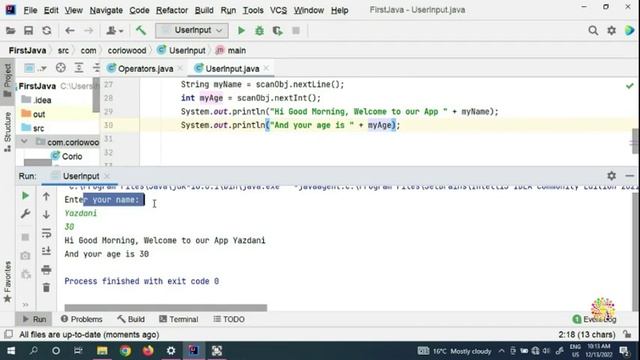
Task: Open the Build tool window tab
Action: point(131,319)
